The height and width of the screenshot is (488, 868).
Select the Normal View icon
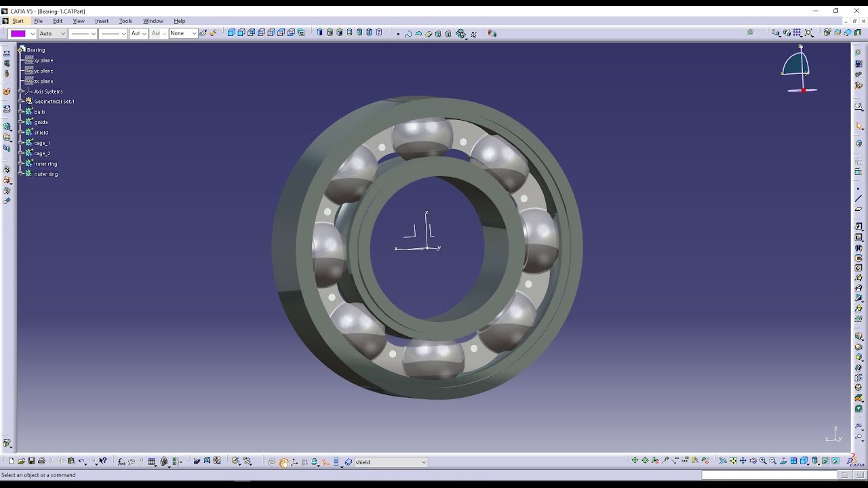[x=783, y=461]
